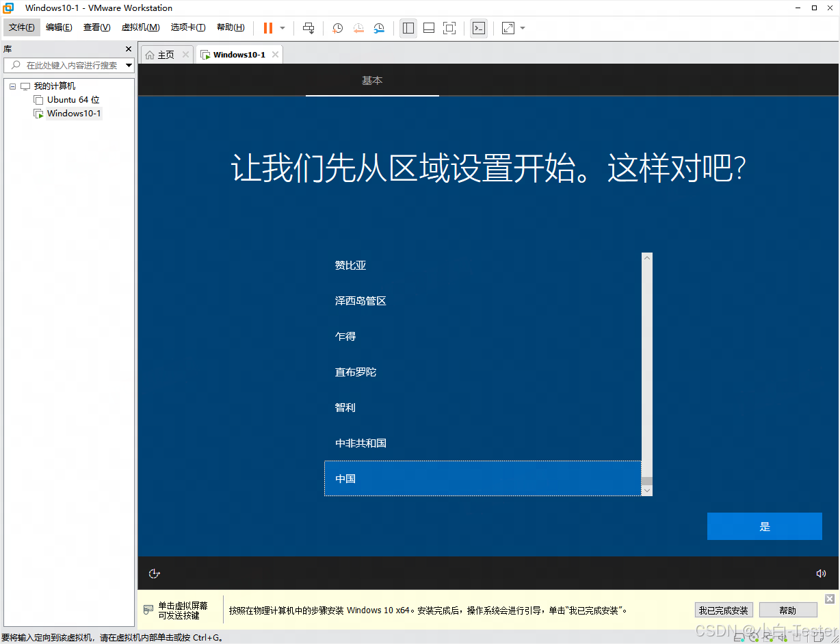
Task: Collapse the 我的计算机 tree node
Action: (x=12, y=86)
